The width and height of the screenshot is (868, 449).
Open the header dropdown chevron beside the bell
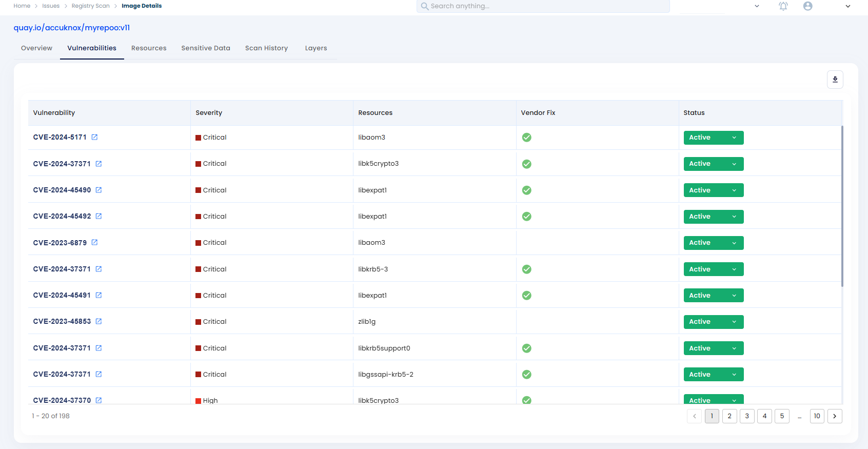tap(757, 6)
